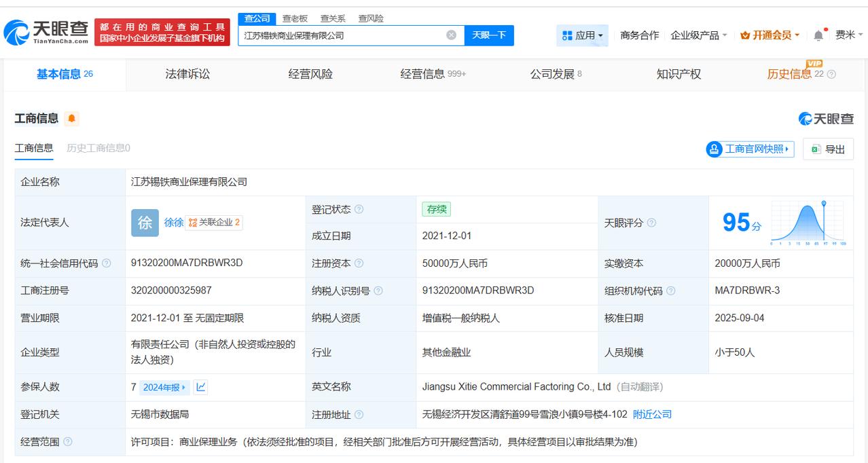This screenshot has height=463, width=868.
Task: Click staff size value 小于50人
Action: (x=735, y=352)
